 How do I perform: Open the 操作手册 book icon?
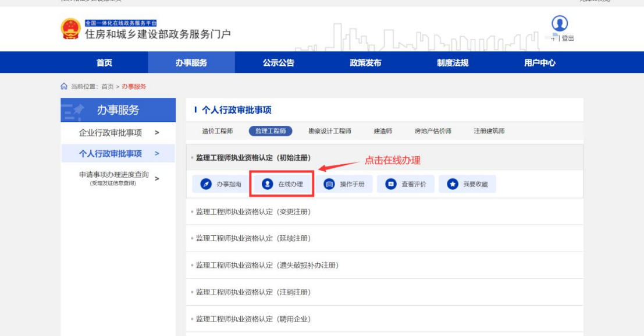pyautogui.click(x=329, y=184)
